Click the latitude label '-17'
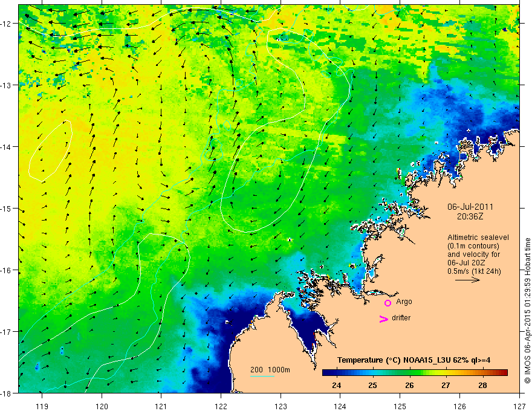This screenshot has height=411, width=532. pos(7,332)
